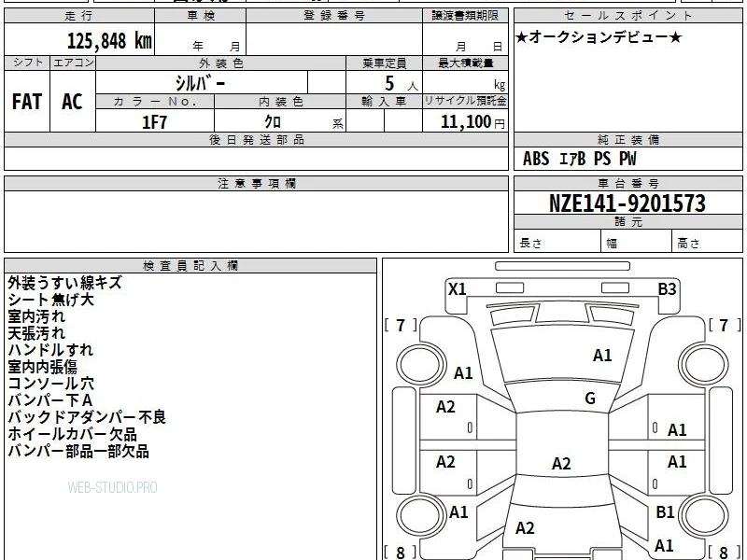Select the 登録番号 header
Screen dimensions: 747x560
(334, 16)
